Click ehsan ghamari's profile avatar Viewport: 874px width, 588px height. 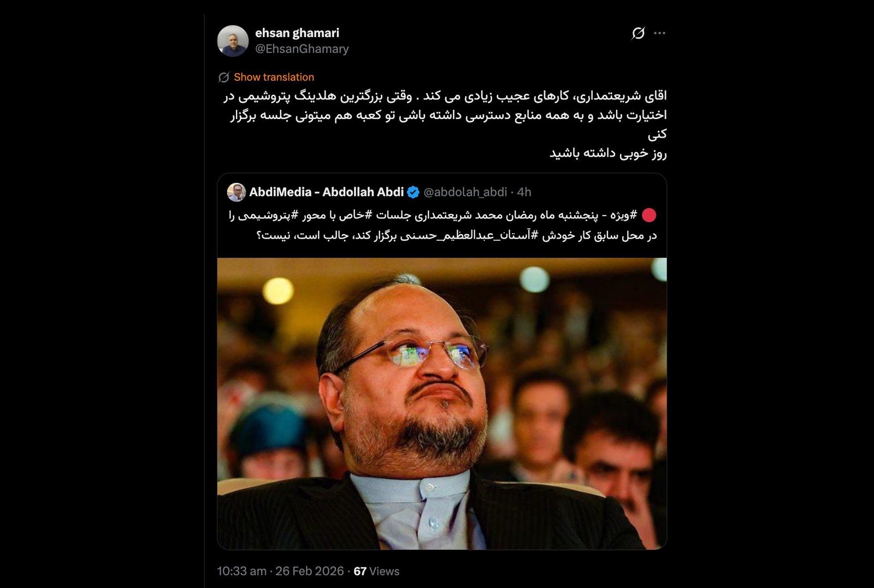click(x=233, y=41)
